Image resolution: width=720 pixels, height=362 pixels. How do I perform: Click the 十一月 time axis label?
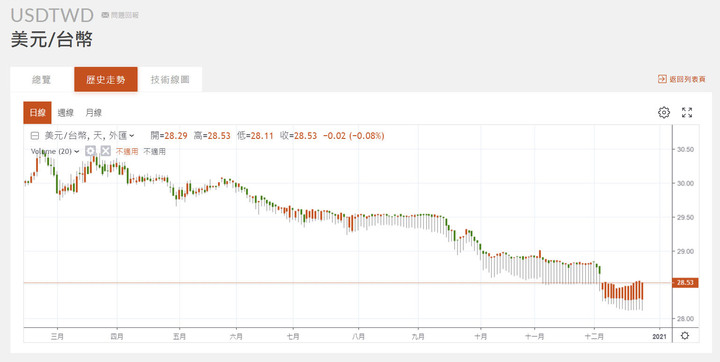[x=534, y=337]
